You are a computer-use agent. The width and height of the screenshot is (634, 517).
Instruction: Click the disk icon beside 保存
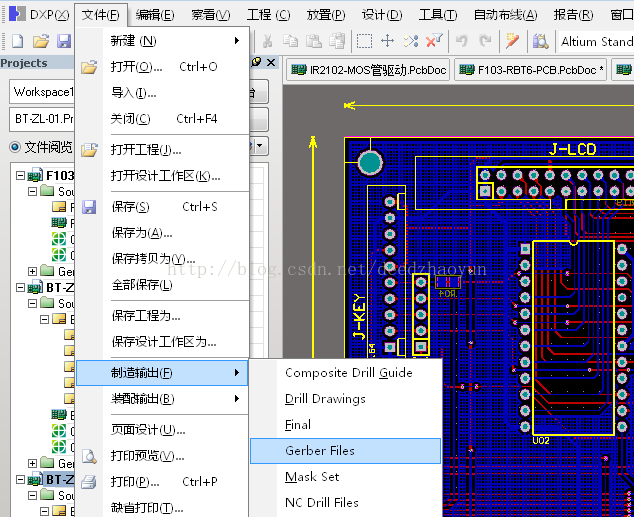click(x=89, y=207)
